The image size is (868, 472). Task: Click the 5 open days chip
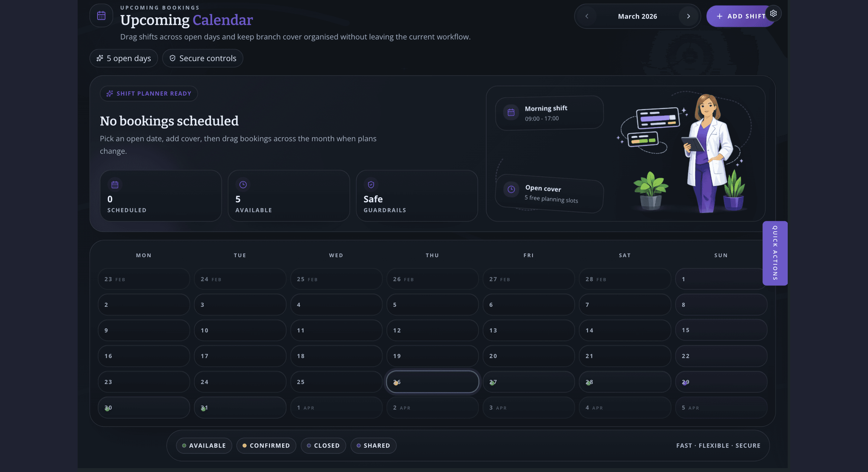(x=124, y=58)
